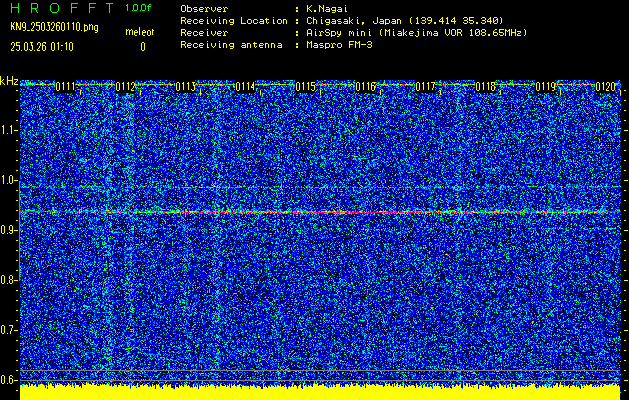This screenshot has width=629, height=400.
Task: Click Receiving antenna label
Action: click(x=231, y=45)
